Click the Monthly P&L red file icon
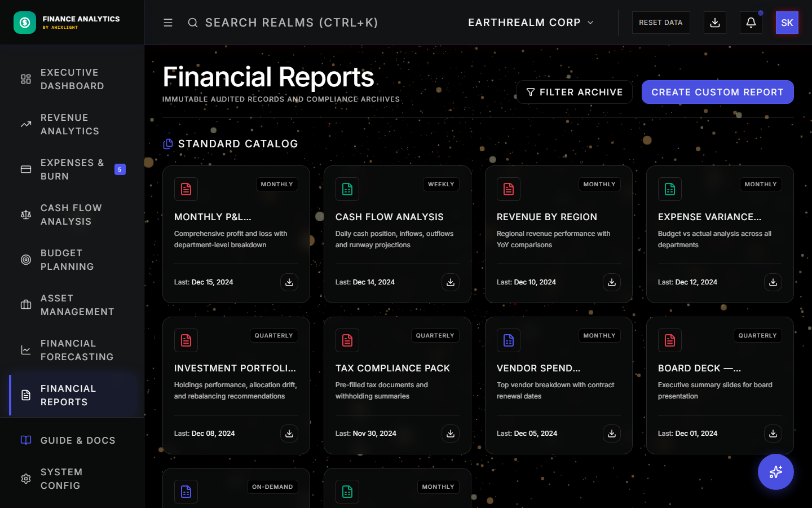Screen dimensions: 812x508 pos(186,189)
